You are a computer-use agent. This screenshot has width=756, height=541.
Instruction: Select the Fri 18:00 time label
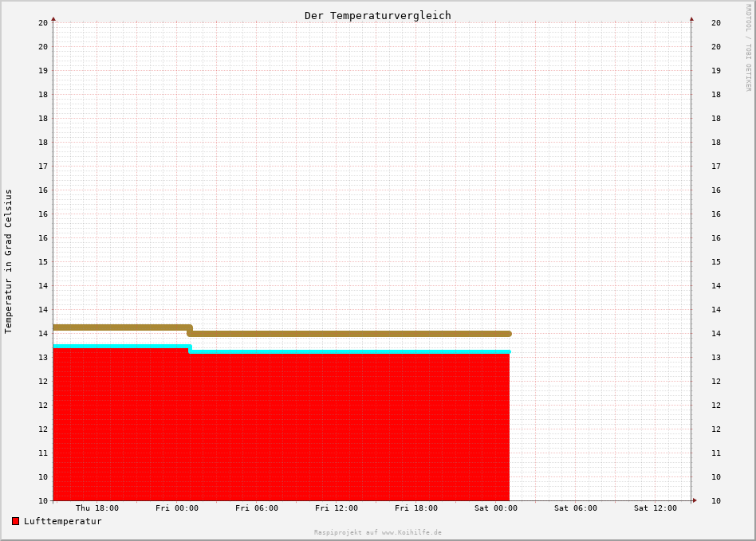coord(416,508)
